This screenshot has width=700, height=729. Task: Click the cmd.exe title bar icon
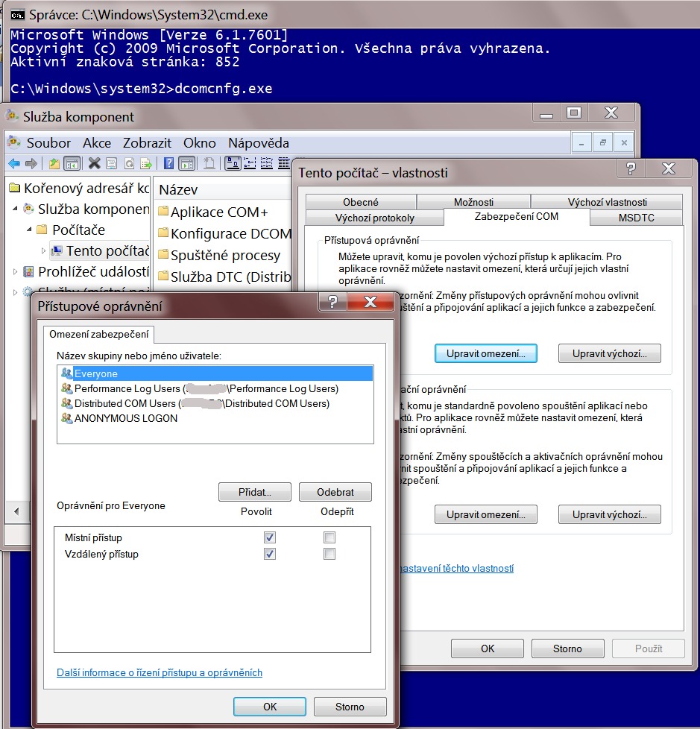tap(18, 15)
